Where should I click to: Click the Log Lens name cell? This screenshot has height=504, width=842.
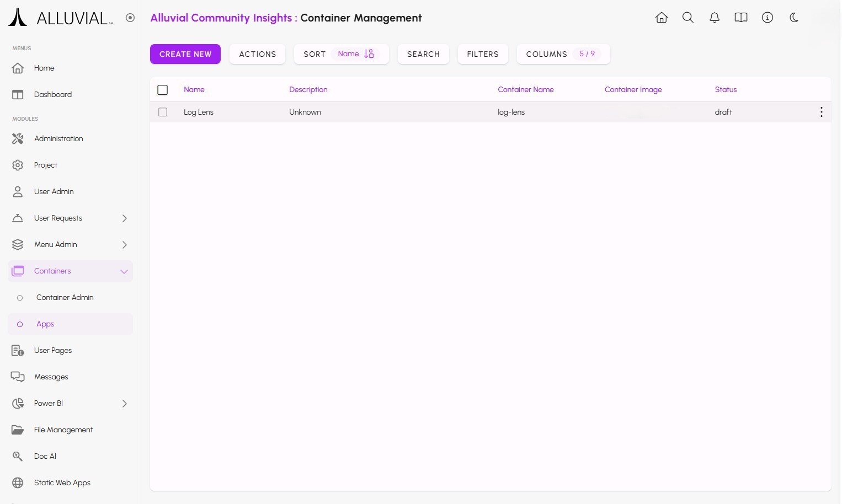click(x=199, y=112)
